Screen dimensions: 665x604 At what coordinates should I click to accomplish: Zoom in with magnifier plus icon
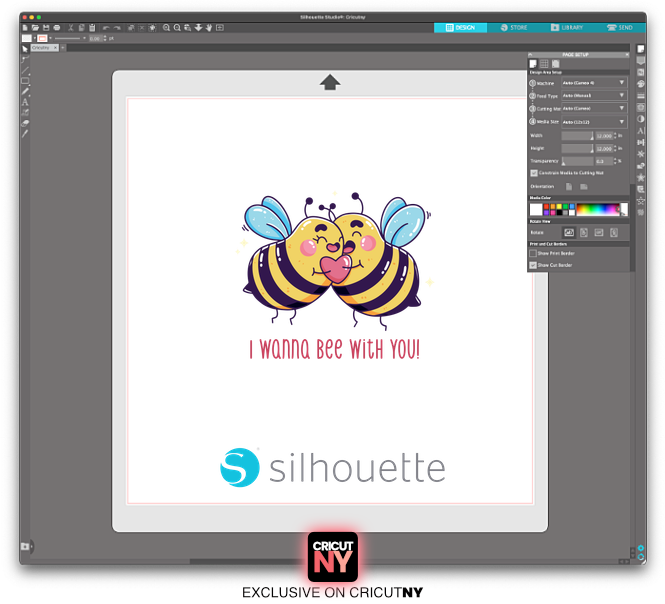166,28
